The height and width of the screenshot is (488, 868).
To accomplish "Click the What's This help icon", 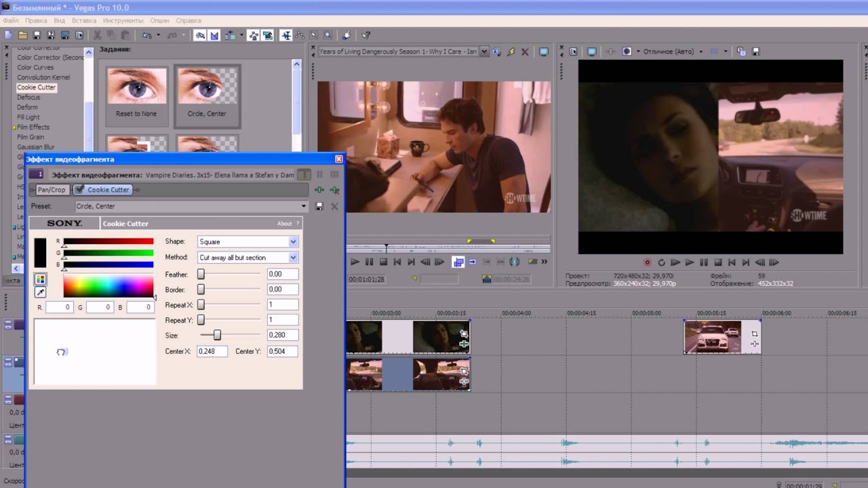I will pos(366,35).
